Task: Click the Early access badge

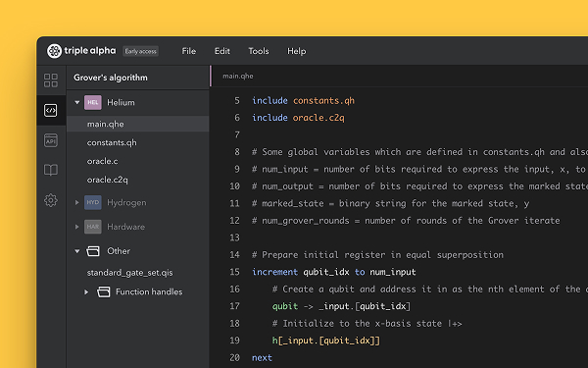Action: (140, 51)
